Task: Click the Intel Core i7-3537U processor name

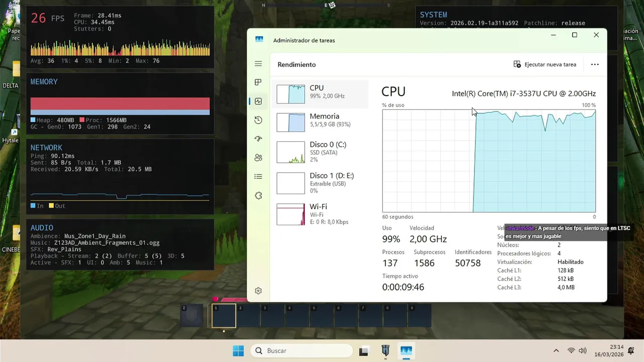Action: [x=524, y=94]
